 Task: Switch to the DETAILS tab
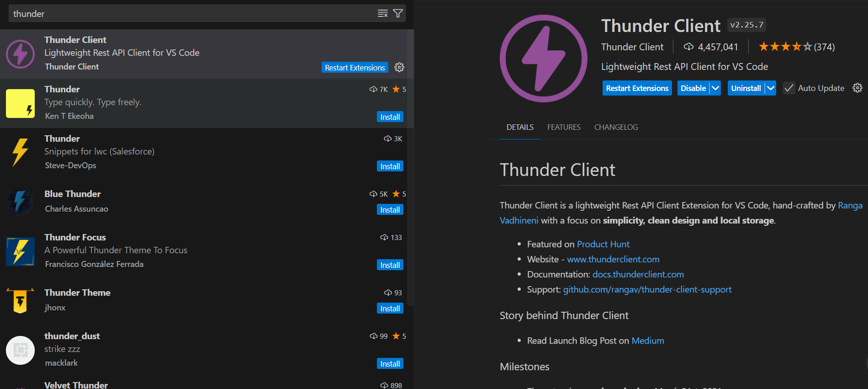click(x=520, y=127)
